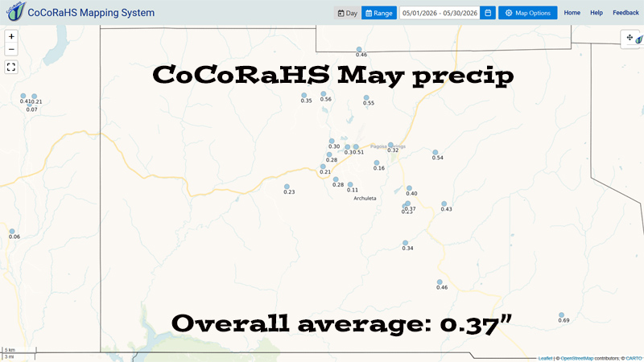The image size is (644, 362).
Task: Toggle fullscreen map view
Action: point(11,67)
